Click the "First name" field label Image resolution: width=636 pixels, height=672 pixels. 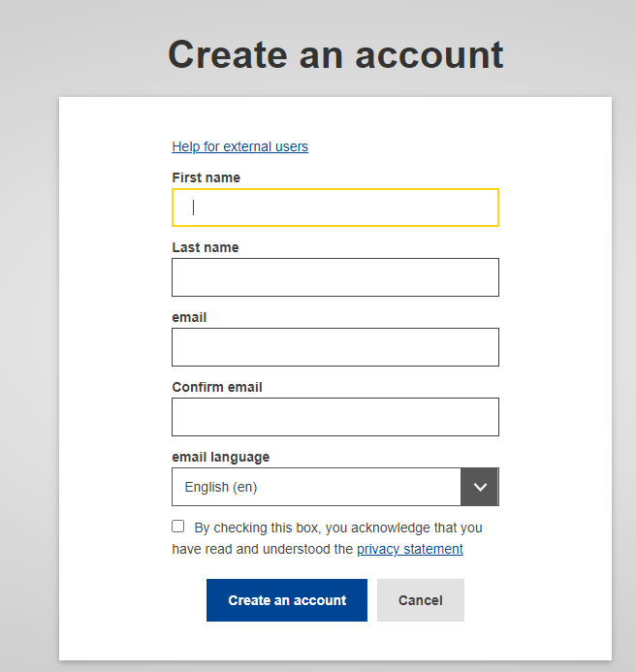pyautogui.click(x=206, y=177)
